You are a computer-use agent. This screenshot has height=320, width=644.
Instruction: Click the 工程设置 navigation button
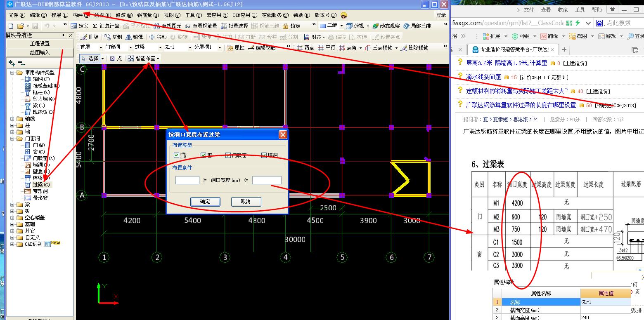pyautogui.click(x=40, y=43)
